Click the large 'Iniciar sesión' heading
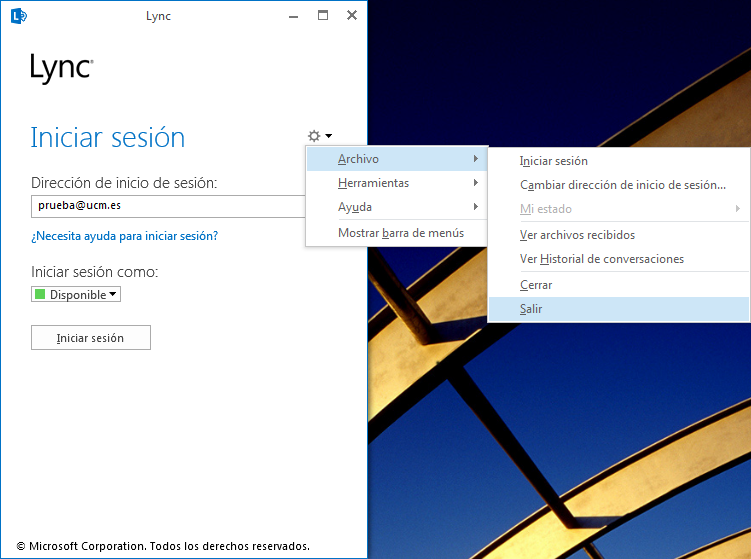 pos(108,138)
